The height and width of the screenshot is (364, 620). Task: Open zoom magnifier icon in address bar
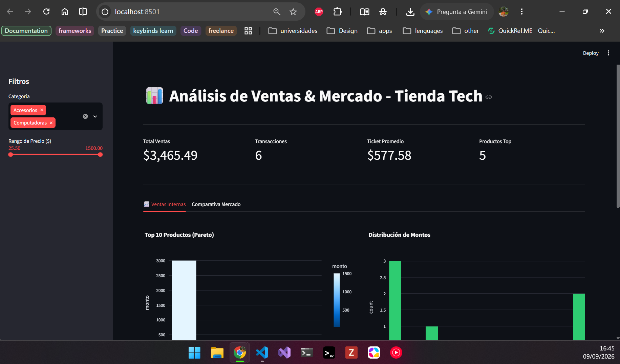coord(277,12)
